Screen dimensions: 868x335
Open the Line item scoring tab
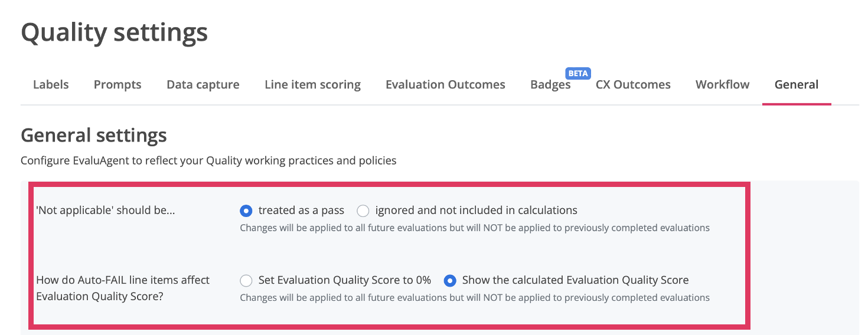(x=312, y=84)
